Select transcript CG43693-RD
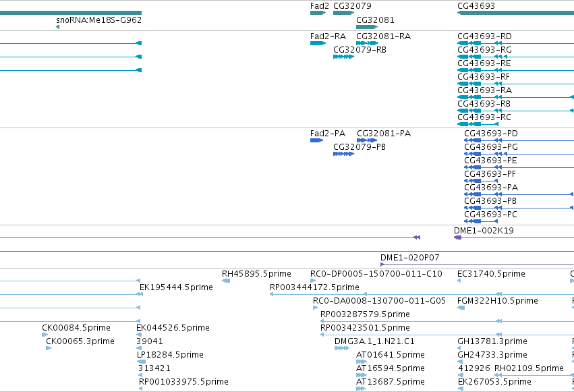This screenshot has height=392, width=574. [x=484, y=36]
